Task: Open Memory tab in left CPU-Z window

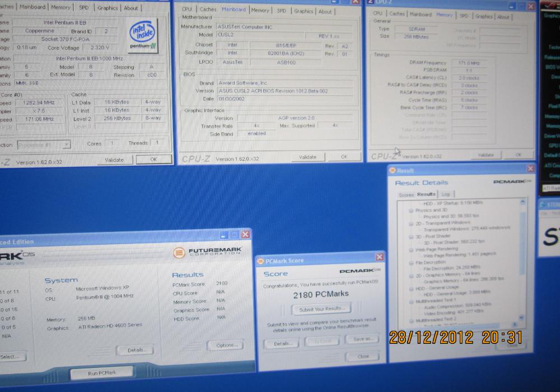Action: (60, 7)
